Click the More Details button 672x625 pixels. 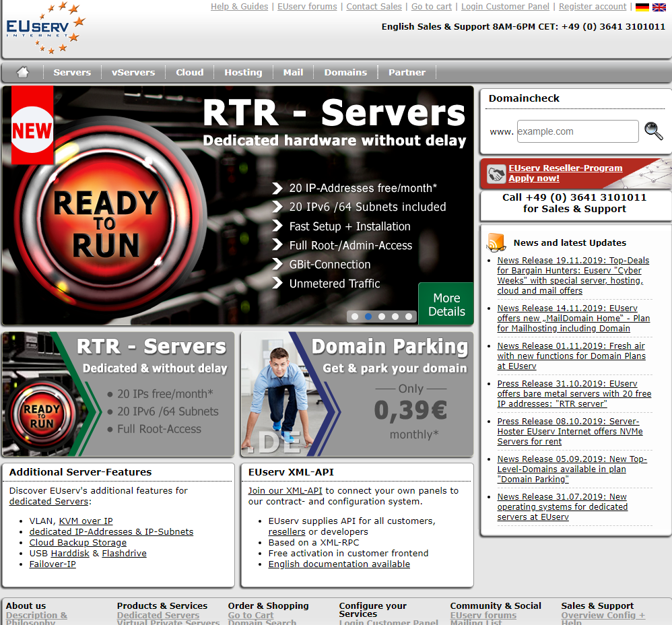pos(446,304)
